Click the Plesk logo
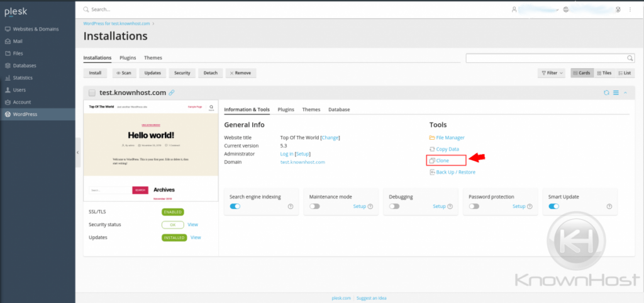Screen dimensions: 644x303 [x=16, y=12]
